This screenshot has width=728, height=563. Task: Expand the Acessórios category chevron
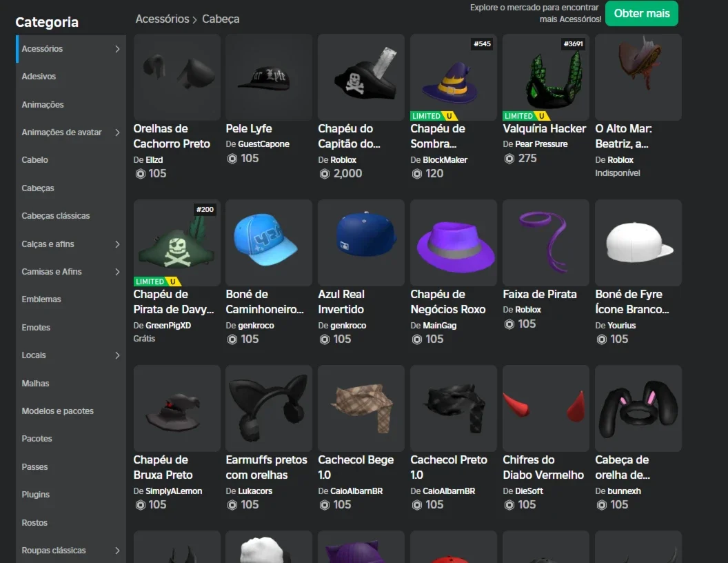[117, 49]
